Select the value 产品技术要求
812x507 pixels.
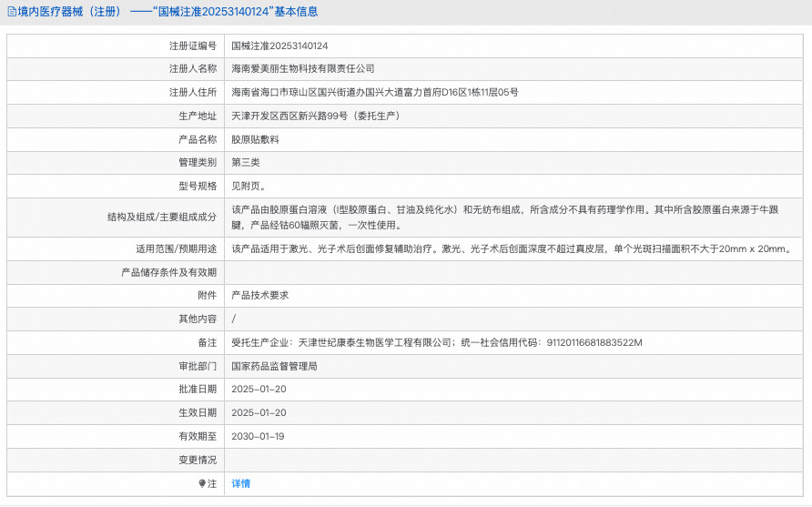click(260, 295)
